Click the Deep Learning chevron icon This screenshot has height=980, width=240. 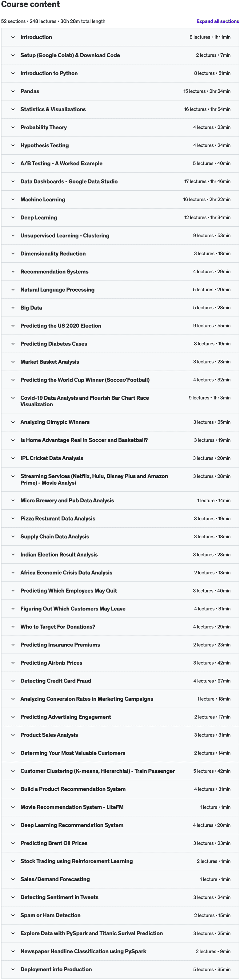tap(13, 218)
